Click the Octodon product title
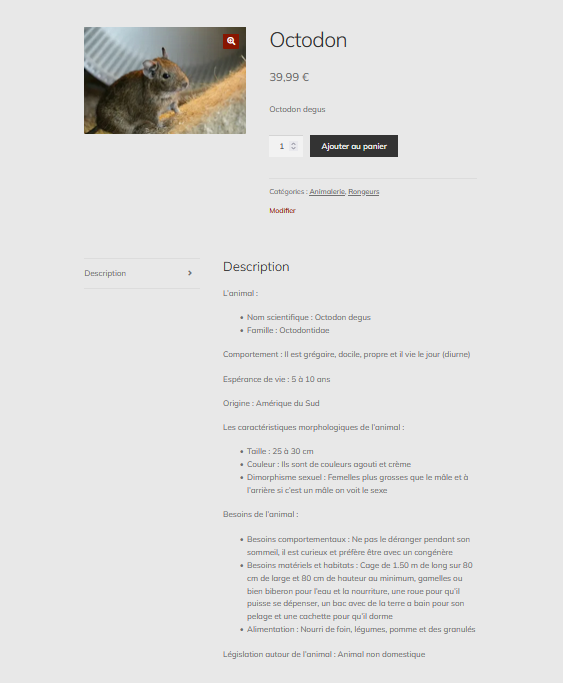Screen dimensions: 563x683 [308, 40]
